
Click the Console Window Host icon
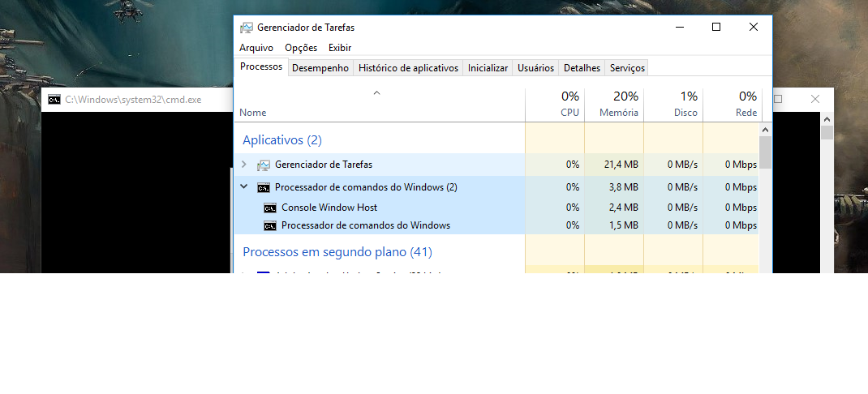(270, 208)
